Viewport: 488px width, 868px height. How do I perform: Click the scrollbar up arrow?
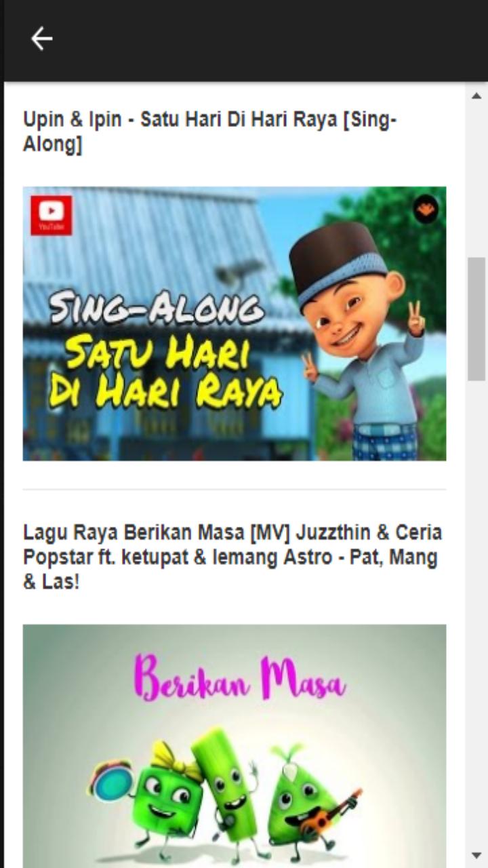pos(476,96)
